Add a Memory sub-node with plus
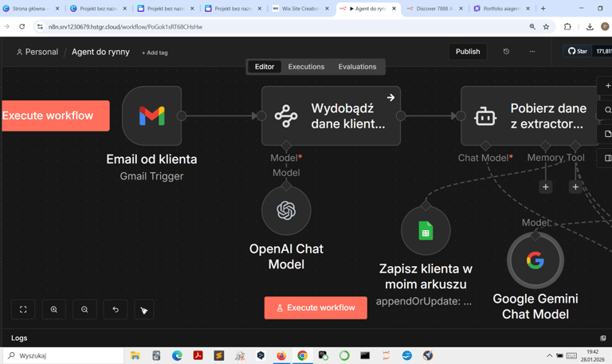Image resolution: width=612 pixels, height=364 pixels. click(x=546, y=187)
